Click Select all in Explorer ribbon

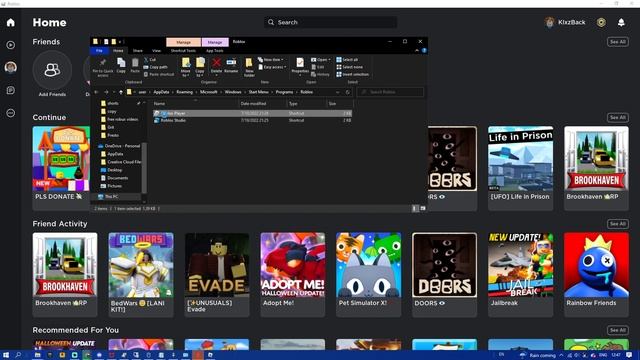347,60
